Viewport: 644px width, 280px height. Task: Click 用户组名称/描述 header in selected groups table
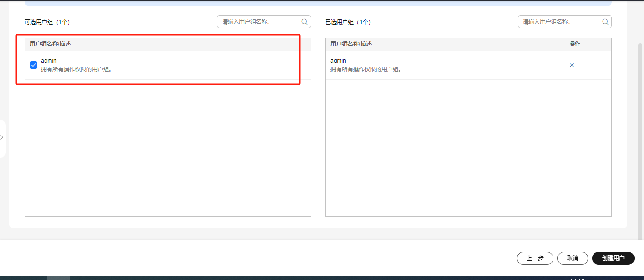351,44
